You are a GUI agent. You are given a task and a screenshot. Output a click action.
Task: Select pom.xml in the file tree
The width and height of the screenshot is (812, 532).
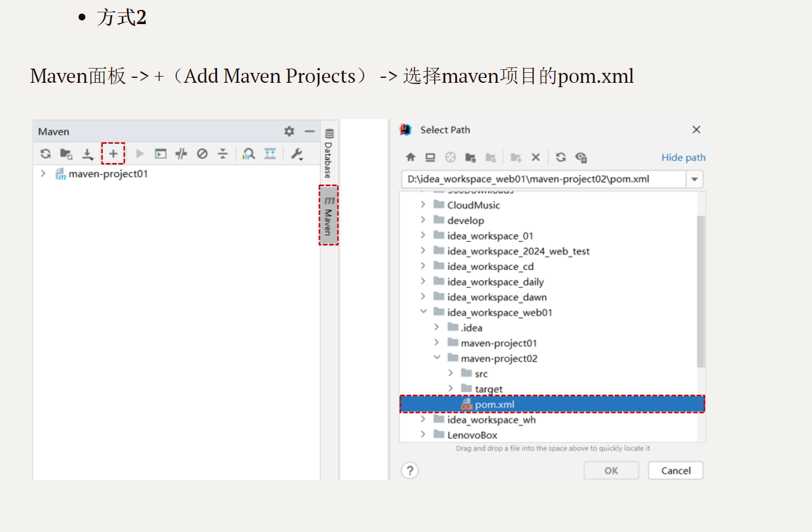tap(495, 405)
